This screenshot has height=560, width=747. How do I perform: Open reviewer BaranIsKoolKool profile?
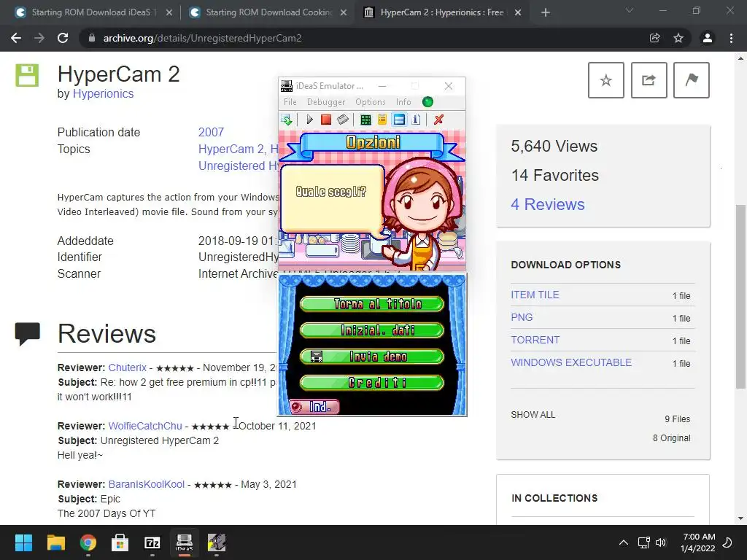pyautogui.click(x=146, y=484)
